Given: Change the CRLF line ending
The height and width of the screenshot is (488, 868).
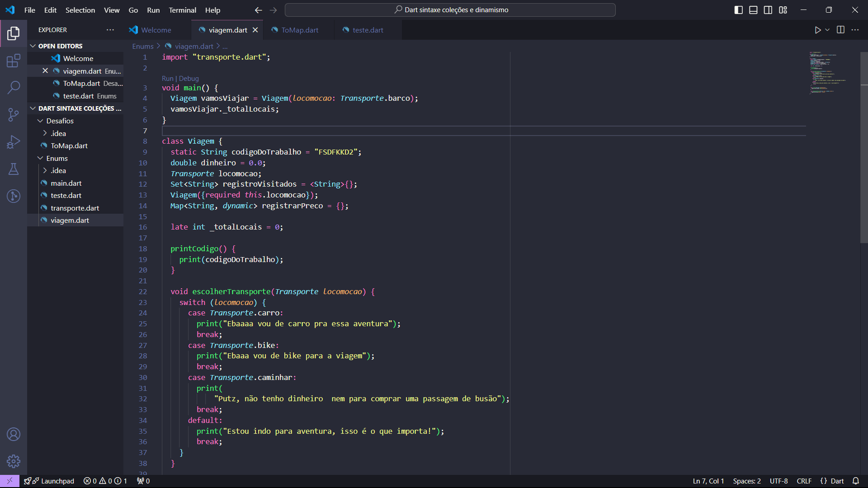Looking at the screenshot, I should coord(804,481).
